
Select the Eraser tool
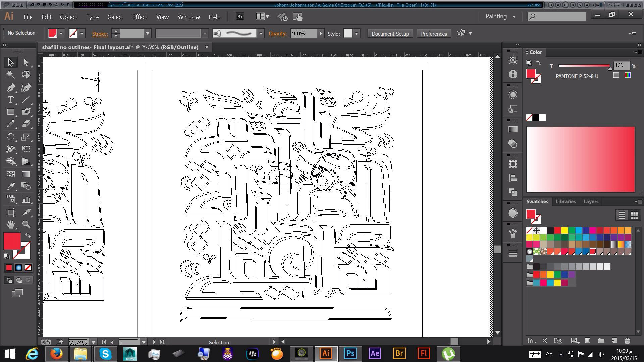point(26,124)
